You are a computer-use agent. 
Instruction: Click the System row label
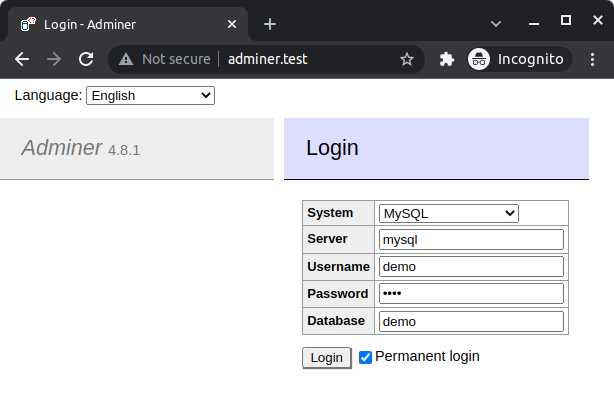(330, 213)
